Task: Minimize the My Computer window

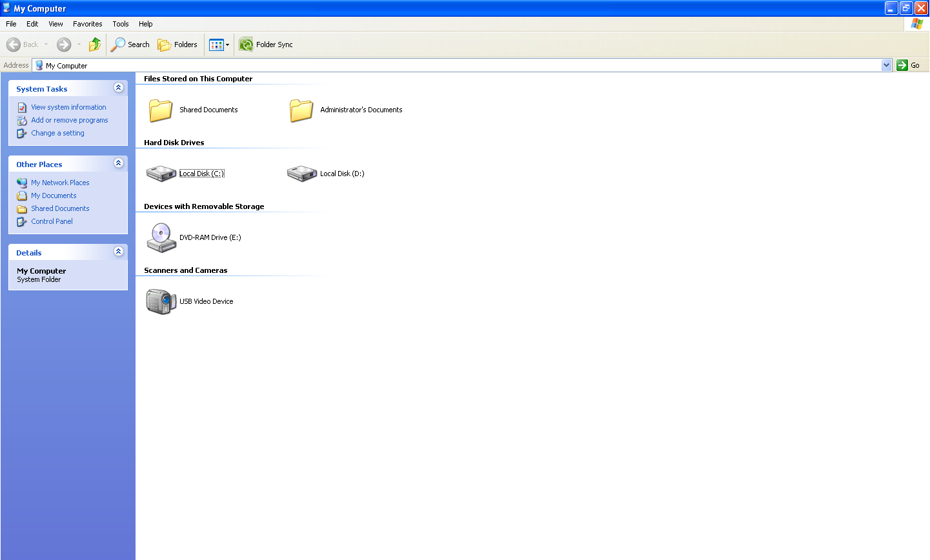Action: [891, 8]
